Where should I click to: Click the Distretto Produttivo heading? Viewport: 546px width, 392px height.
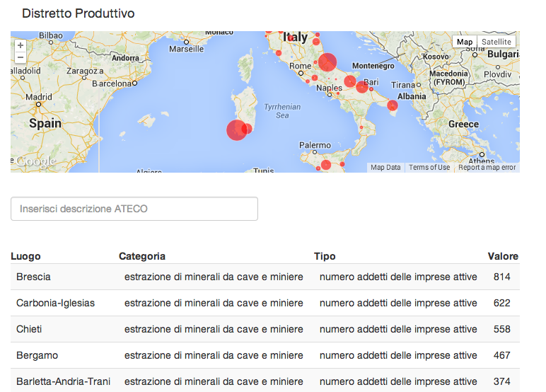[x=79, y=13]
